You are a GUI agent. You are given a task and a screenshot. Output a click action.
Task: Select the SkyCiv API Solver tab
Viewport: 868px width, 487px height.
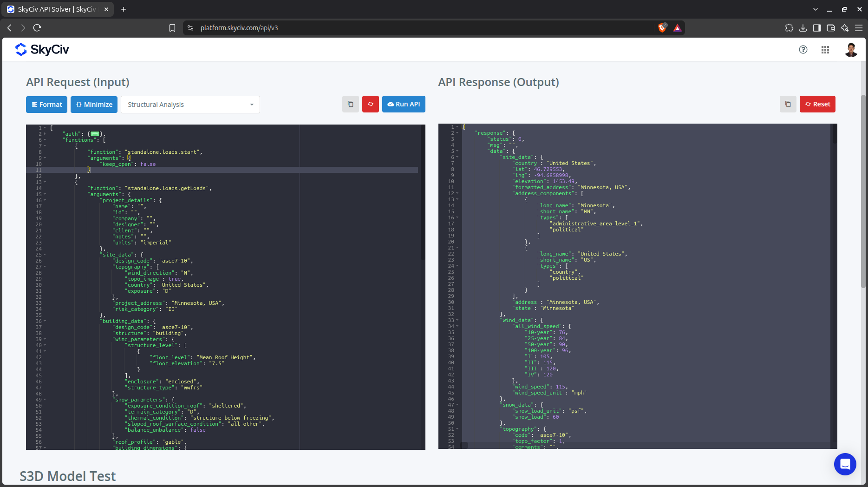pyautogui.click(x=57, y=9)
